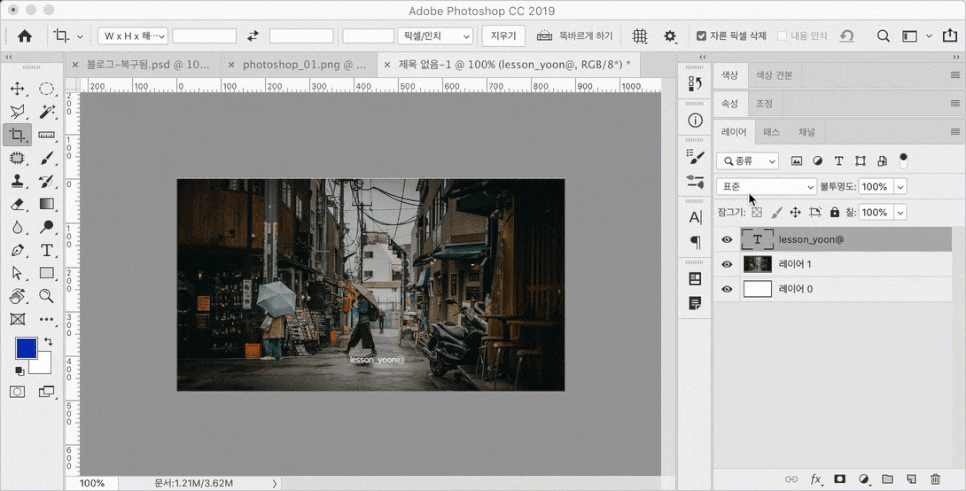Uncheck the 자른 픽셀 삭제 checkbox

pos(701,36)
